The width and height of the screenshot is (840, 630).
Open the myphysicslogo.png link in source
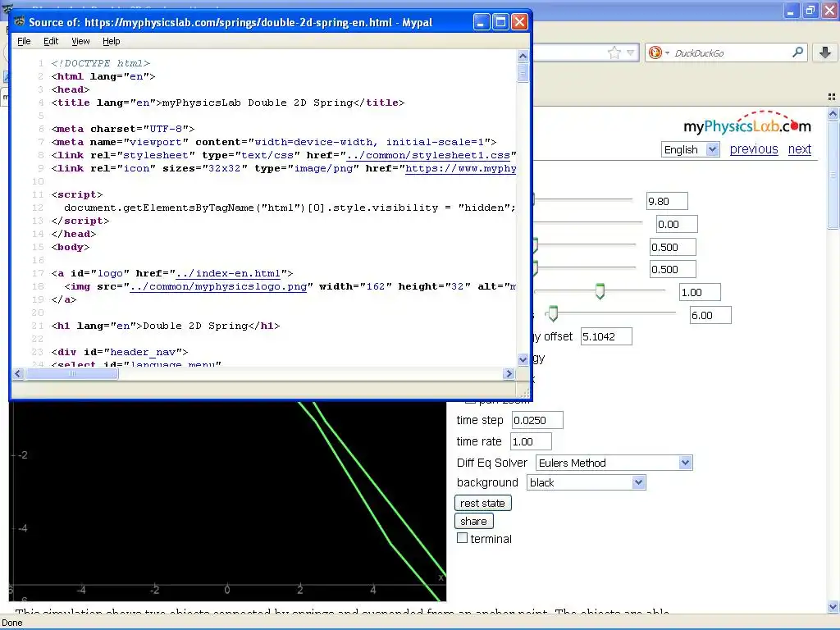[218, 286]
